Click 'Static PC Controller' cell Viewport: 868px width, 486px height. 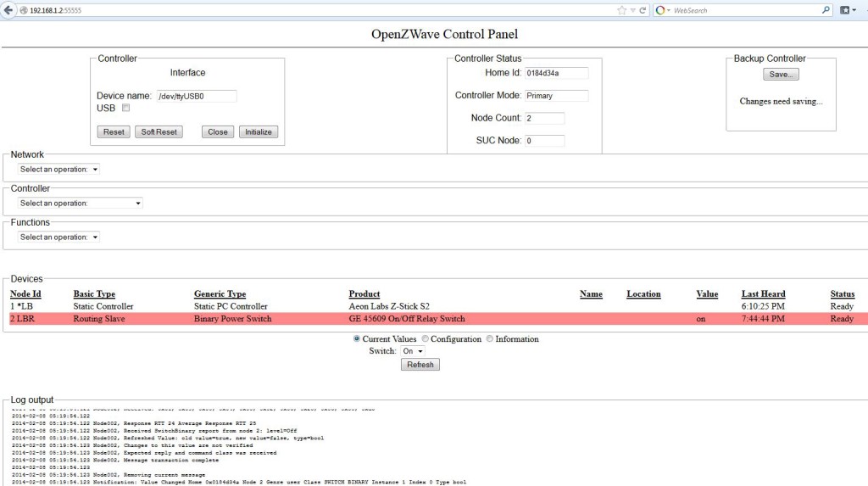[x=231, y=306]
